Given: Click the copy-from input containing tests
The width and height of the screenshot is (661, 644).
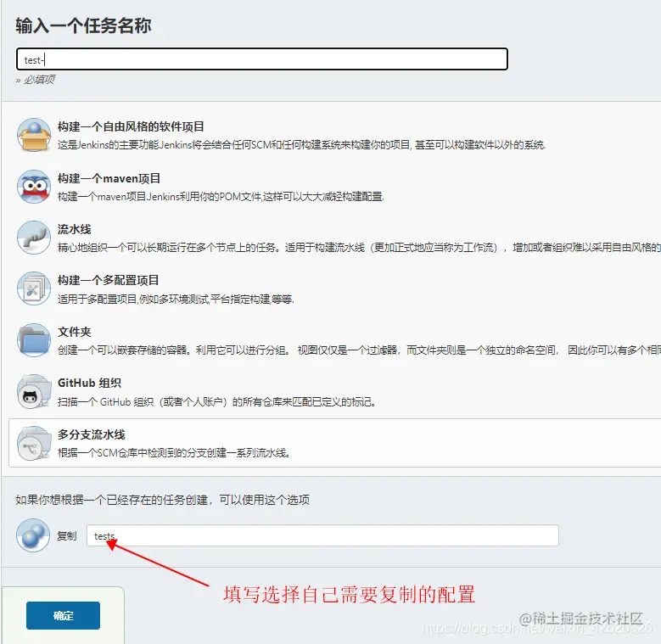Looking at the screenshot, I should pyautogui.click(x=322, y=535).
